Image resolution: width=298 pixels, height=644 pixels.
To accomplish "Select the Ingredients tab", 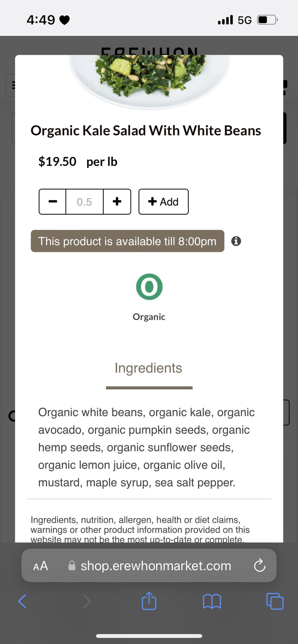I will point(149,368).
